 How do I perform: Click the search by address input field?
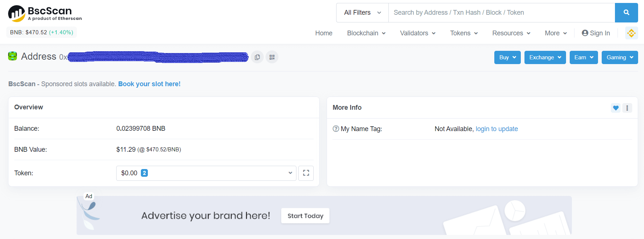pos(502,13)
